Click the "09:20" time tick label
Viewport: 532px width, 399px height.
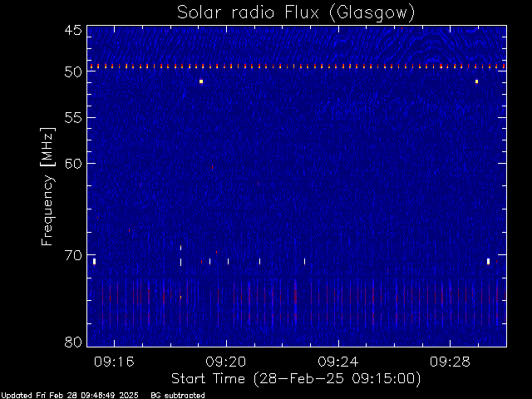[x=226, y=362]
